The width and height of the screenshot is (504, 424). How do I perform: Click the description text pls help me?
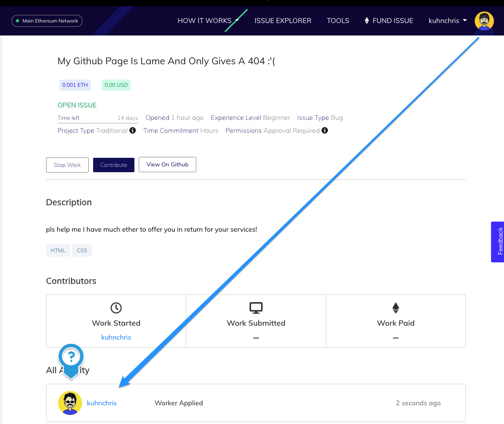pyautogui.click(x=151, y=229)
